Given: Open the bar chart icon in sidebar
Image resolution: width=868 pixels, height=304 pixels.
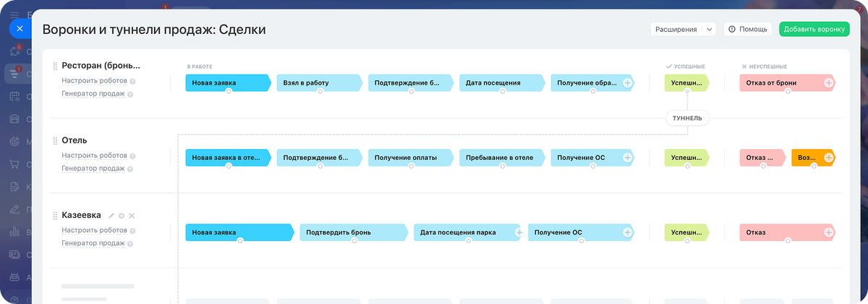Looking at the screenshot, I should coord(14,232).
